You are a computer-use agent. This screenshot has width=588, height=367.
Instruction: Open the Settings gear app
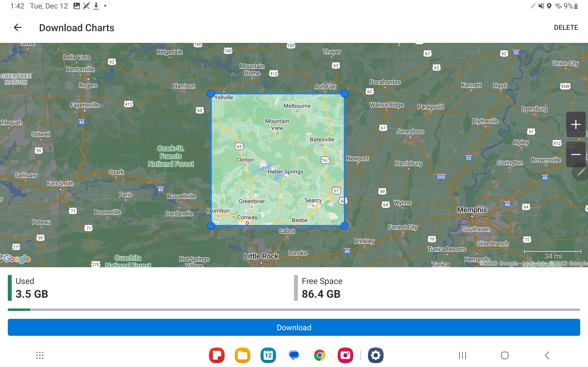tap(375, 355)
